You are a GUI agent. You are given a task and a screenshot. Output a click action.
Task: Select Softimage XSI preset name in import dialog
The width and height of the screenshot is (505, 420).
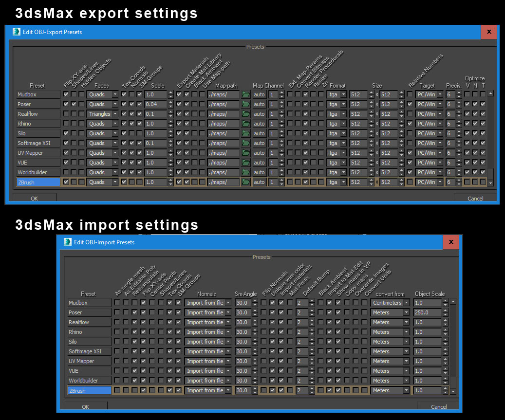89,351
